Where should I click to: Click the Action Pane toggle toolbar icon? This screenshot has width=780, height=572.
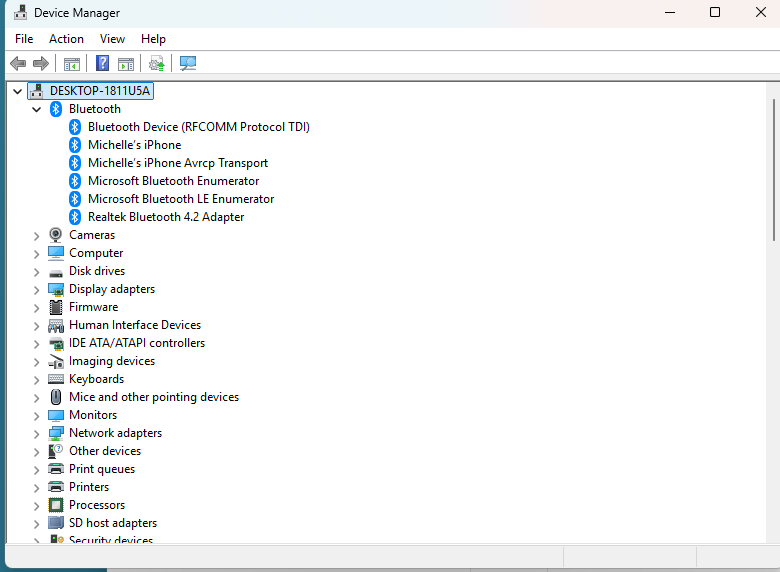pyautogui.click(x=126, y=64)
